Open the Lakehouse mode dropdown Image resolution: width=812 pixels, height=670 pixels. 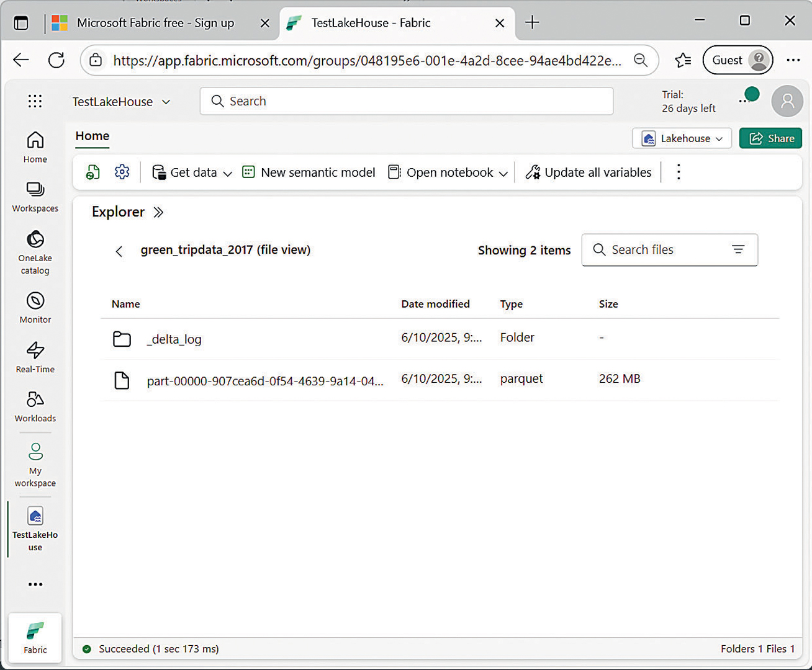(682, 138)
